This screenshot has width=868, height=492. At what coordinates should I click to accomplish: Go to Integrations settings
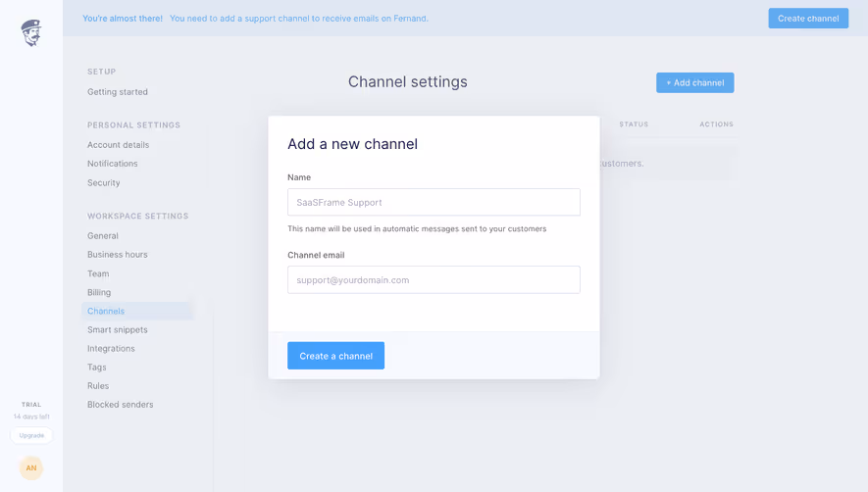pyautogui.click(x=111, y=349)
